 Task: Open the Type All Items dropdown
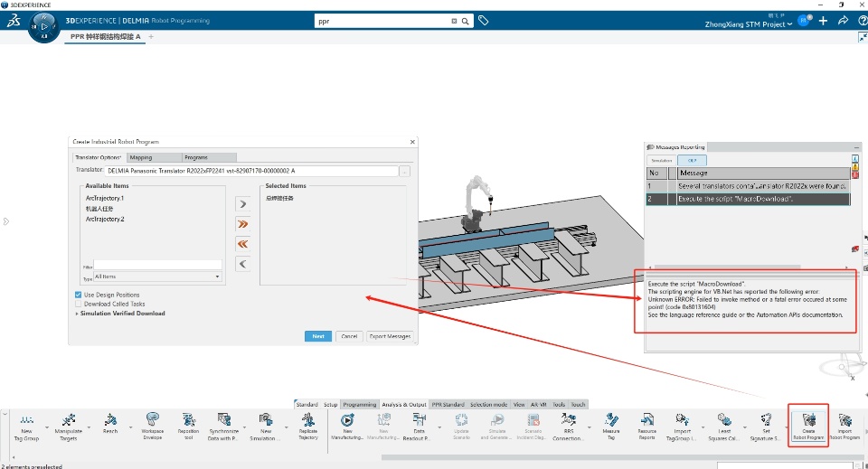(157, 277)
